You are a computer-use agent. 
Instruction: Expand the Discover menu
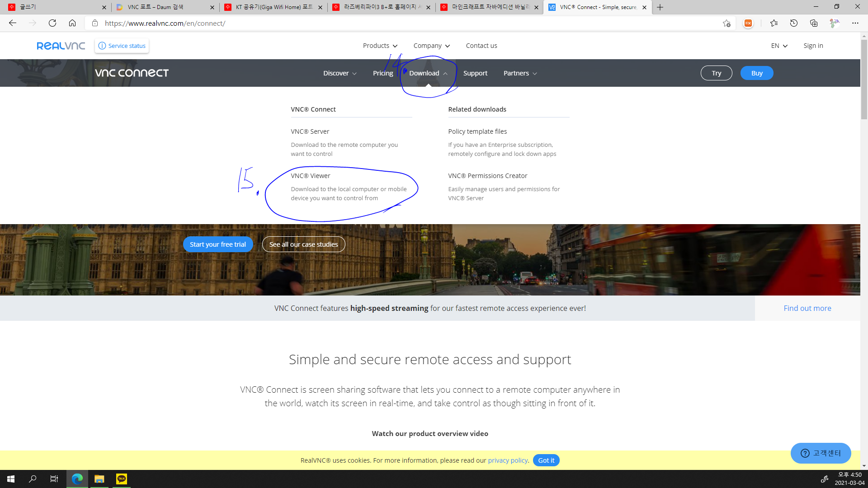340,73
